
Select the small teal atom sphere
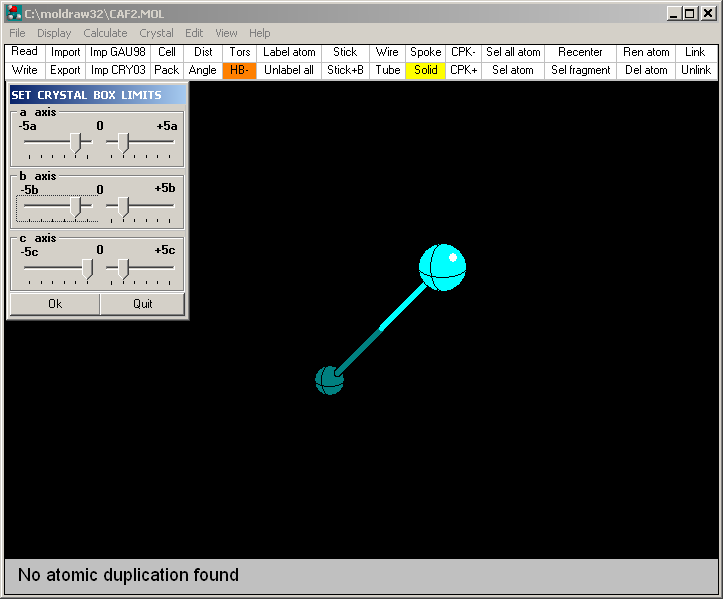coord(329,380)
